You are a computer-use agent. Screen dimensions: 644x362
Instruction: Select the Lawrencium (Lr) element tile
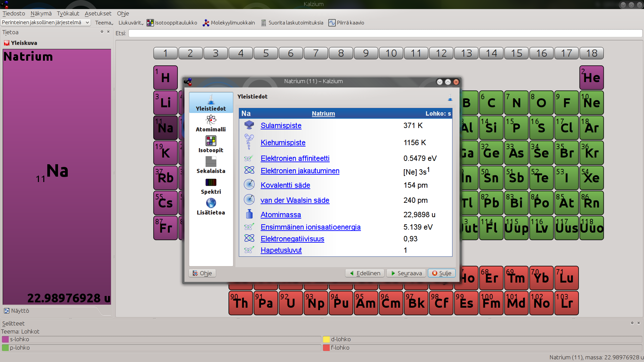pos(567,303)
